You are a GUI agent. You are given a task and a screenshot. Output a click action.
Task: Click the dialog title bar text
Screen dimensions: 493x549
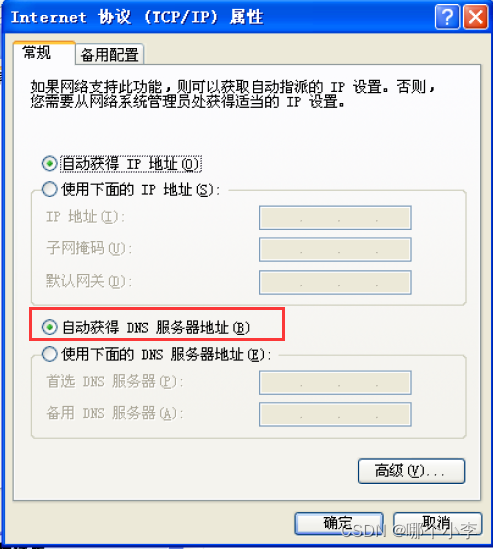pyautogui.click(x=137, y=17)
